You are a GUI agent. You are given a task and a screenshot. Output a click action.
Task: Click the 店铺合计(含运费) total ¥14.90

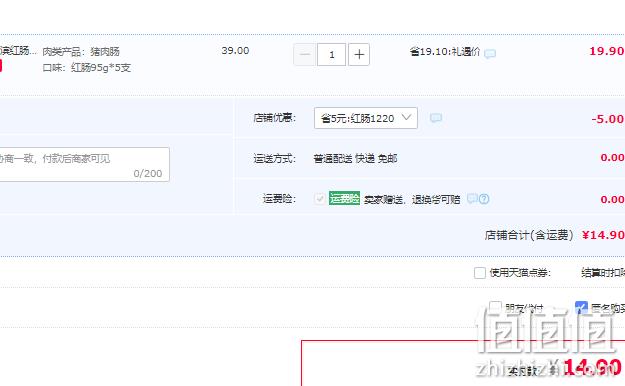coord(603,235)
